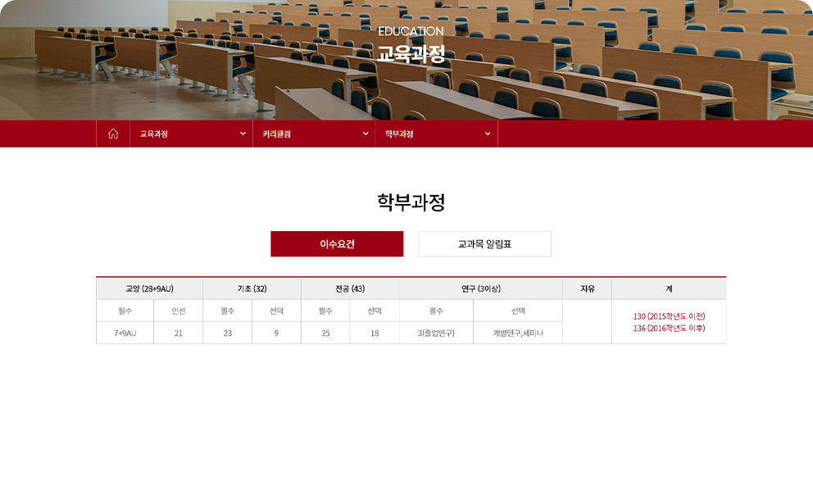
Task: Click the 연구 (3이상) column header
Action: pos(480,288)
